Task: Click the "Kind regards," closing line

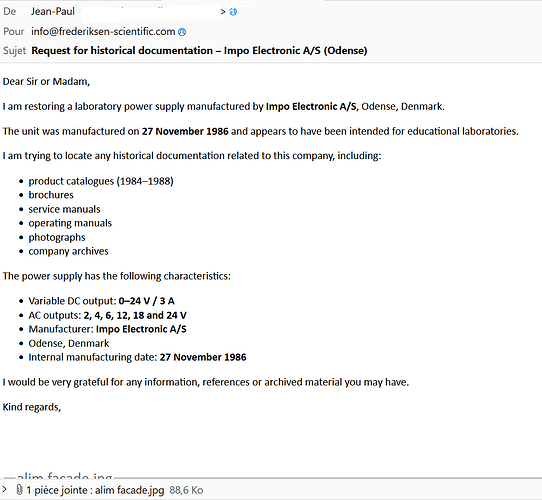Action: (x=32, y=407)
